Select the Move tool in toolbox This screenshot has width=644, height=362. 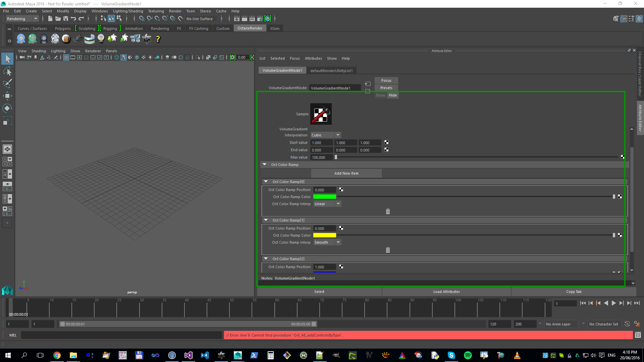pos(7,96)
